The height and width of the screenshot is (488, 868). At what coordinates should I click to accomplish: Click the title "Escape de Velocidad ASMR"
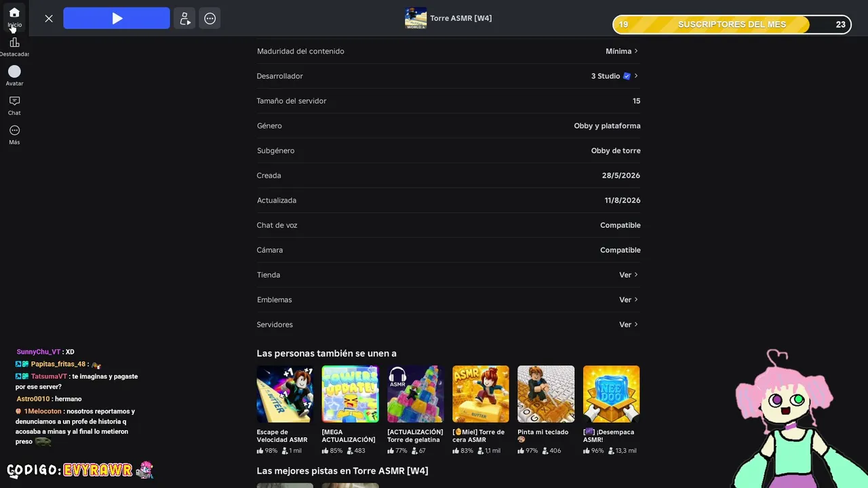click(282, 436)
